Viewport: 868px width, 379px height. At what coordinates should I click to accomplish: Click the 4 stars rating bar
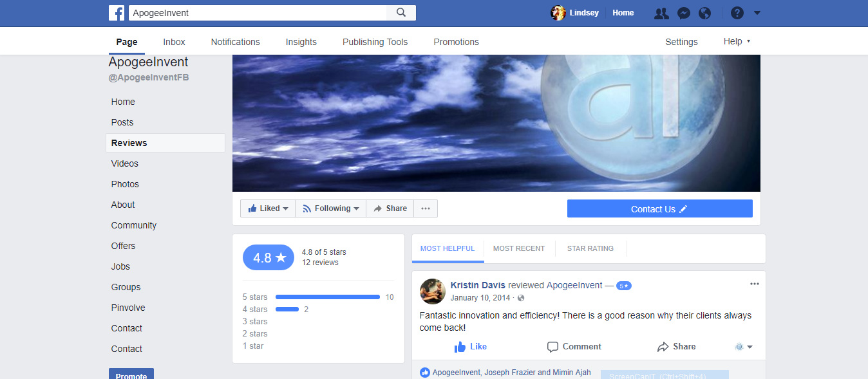(287, 310)
